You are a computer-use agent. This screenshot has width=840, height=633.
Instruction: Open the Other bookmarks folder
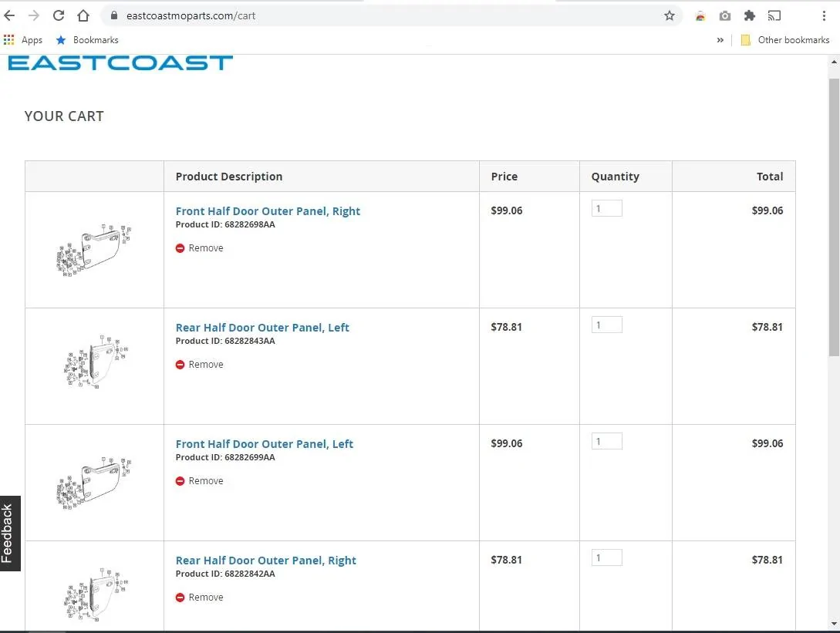point(784,39)
